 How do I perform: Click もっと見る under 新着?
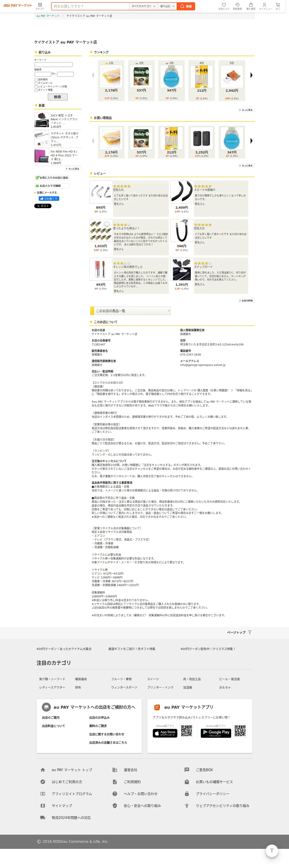73,169
